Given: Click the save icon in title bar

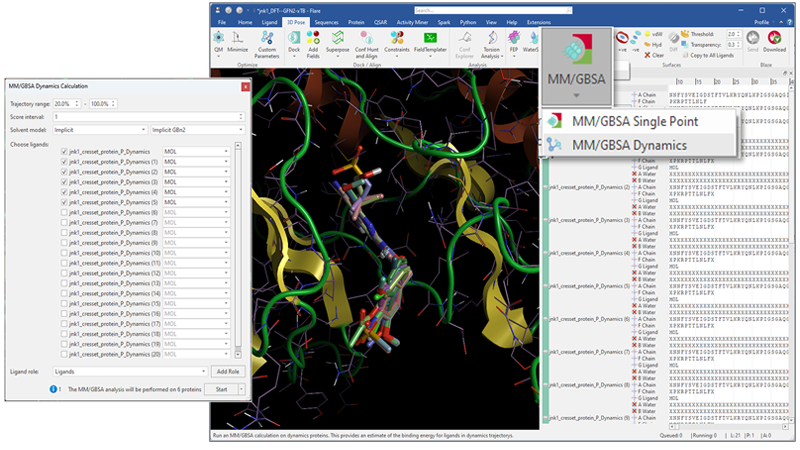Looking at the screenshot, I should click(x=218, y=10).
